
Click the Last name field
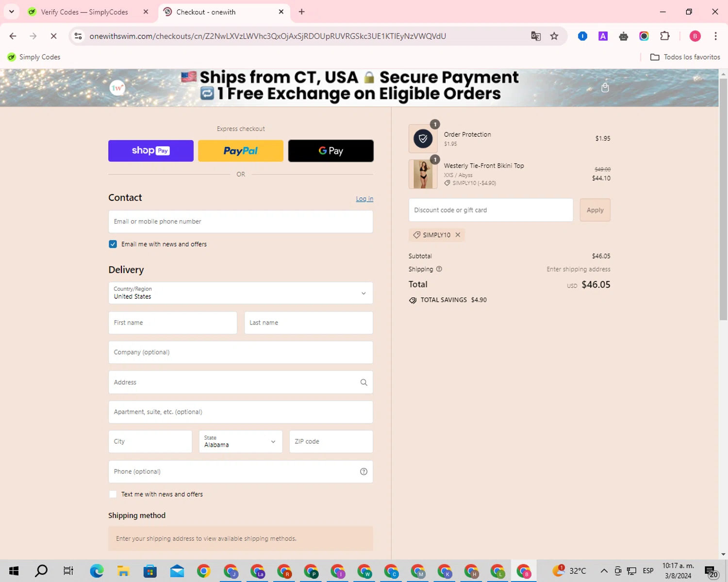pos(309,323)
